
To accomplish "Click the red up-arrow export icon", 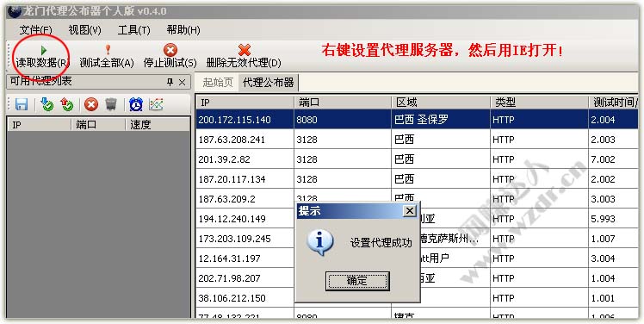I will click(66, 104).
